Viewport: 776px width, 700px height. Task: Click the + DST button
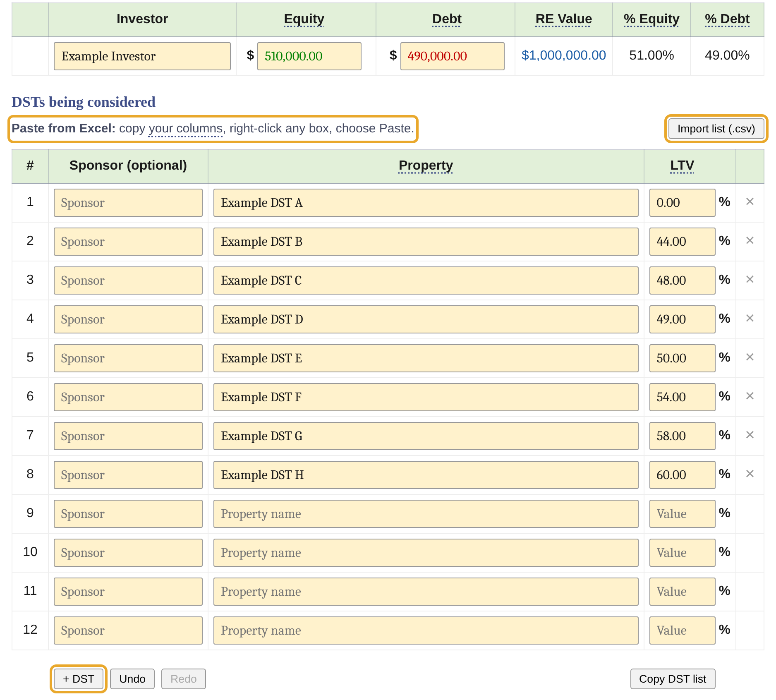coord(79,679)
